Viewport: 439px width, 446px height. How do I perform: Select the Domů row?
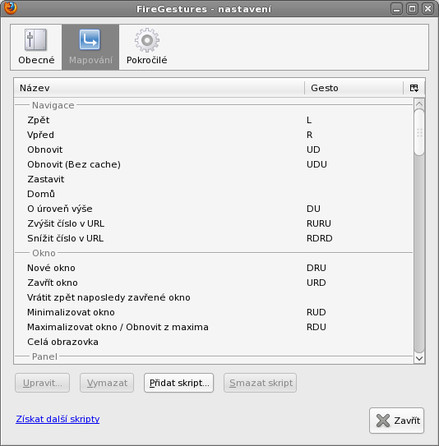click(213, 194)
